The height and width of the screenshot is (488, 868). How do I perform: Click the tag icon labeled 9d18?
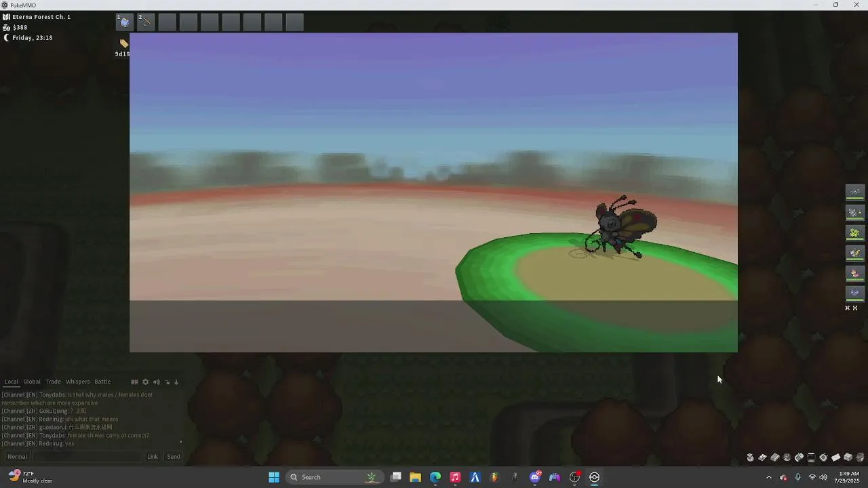click(123, 44)
